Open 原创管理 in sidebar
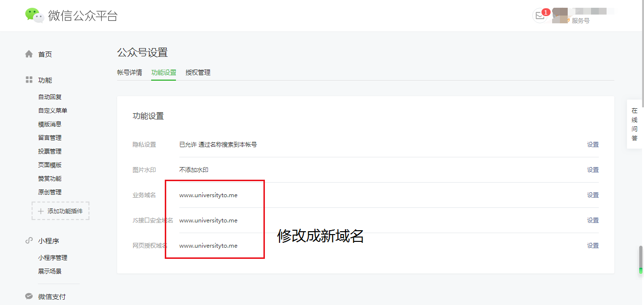The width and height of the screenshot is (644, 305). (x=50, y=192)
